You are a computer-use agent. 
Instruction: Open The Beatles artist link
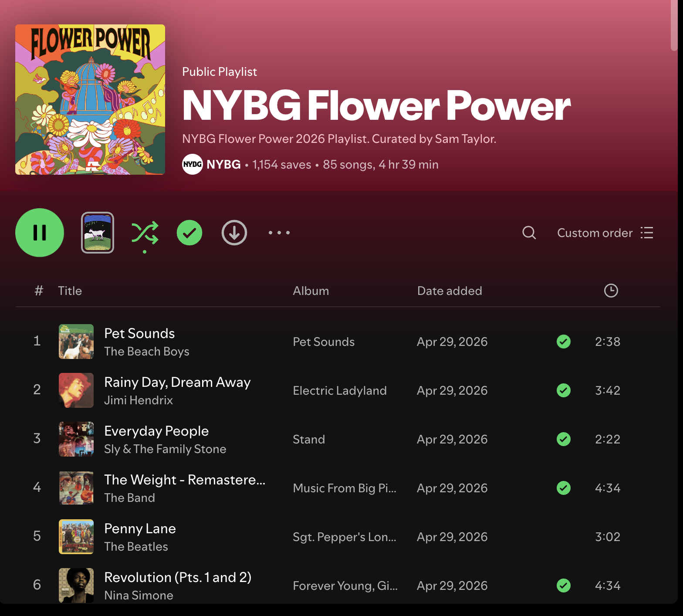136,547
